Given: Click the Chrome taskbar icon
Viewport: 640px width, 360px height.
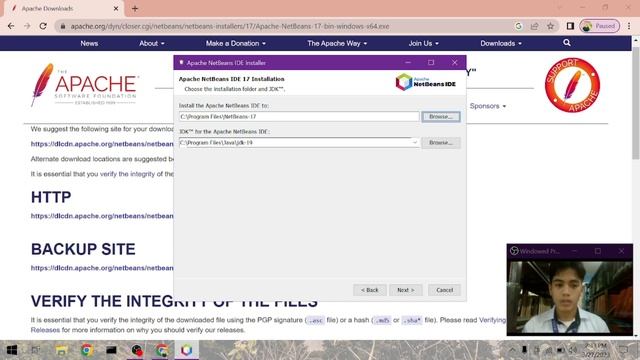Looking at the screenshot, I should pos(87,350).
